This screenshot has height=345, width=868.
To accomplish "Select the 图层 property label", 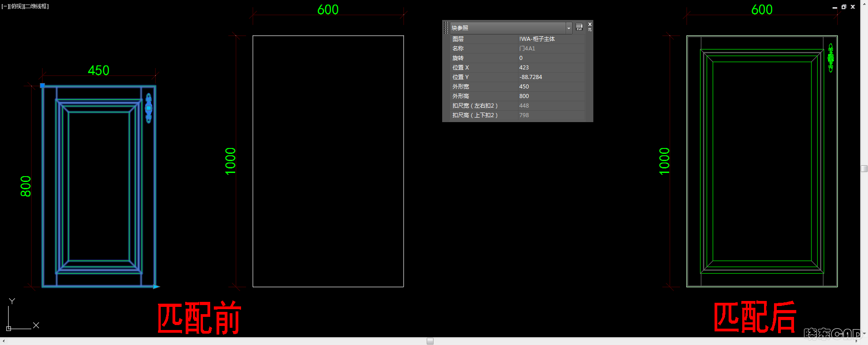I will pos(458,39).
